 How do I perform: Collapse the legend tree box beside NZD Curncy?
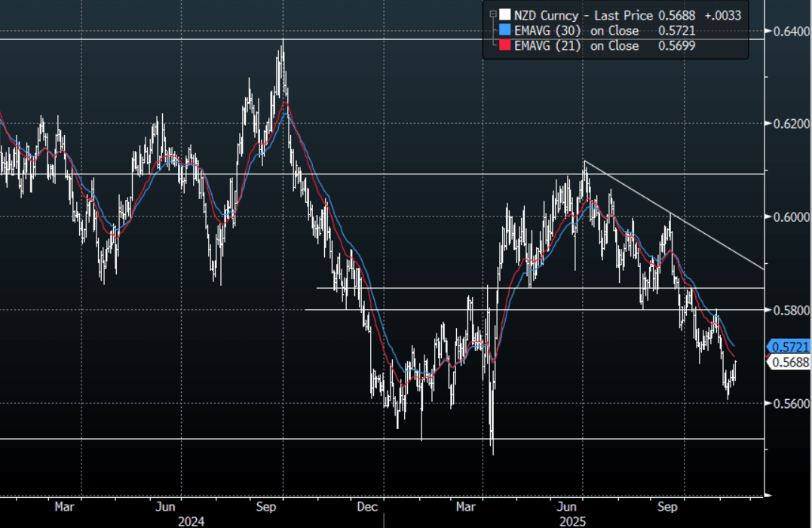click(493, 14)
